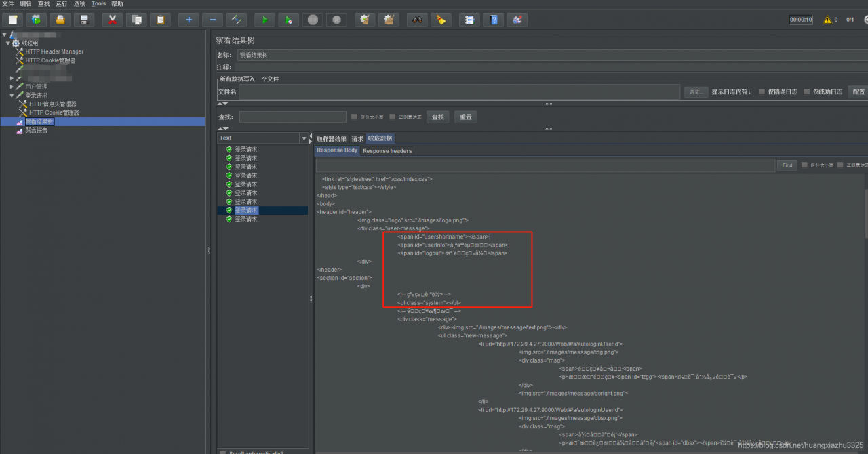
Task: Click collapse arrows below 查找 row
Action: tap(223, 129)
